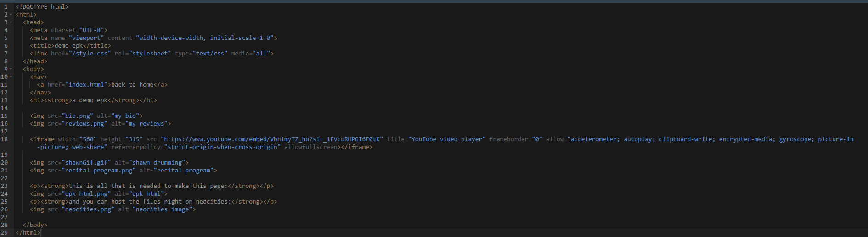Place cursor on the closing </html> tag

28,233
